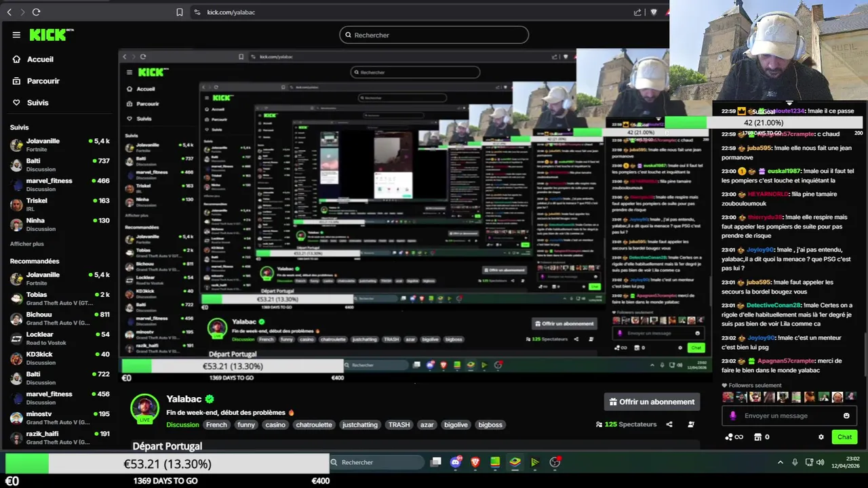Viewport: 868px width, 488px height.
Task: Click the verified badge beside Yalabac
Action: (210, 399)
